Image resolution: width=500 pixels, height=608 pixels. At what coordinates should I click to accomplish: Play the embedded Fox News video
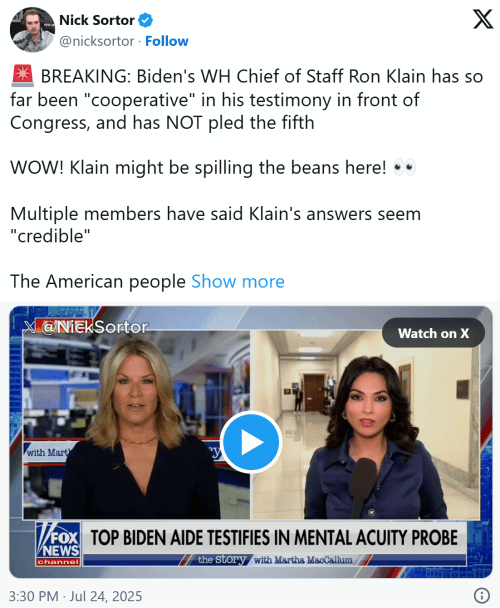click(x=251, y=442)
